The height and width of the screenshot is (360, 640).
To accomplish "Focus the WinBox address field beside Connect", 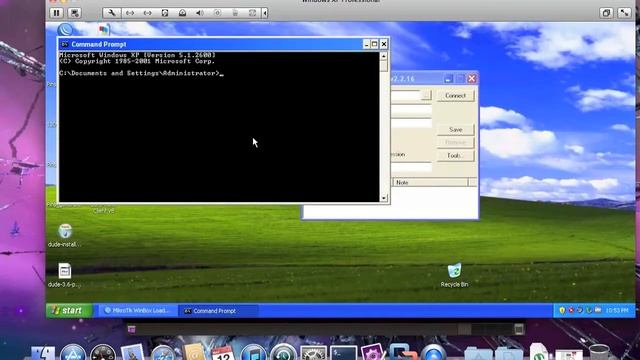I will point(405,95).
